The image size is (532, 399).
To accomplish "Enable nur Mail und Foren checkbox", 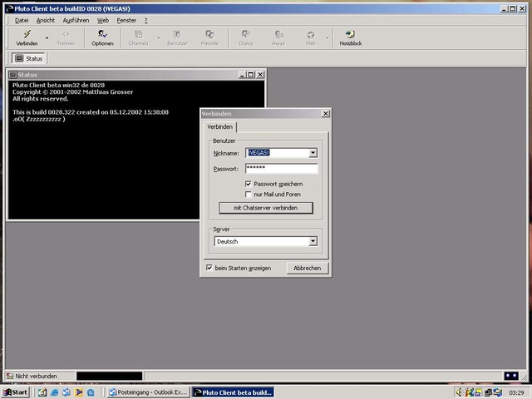I will [x=249, y=195].
